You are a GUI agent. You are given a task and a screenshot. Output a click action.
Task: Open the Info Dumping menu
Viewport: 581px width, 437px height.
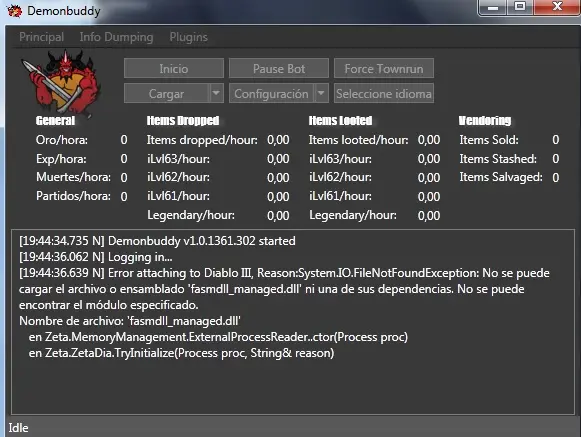tap(116, 37)
